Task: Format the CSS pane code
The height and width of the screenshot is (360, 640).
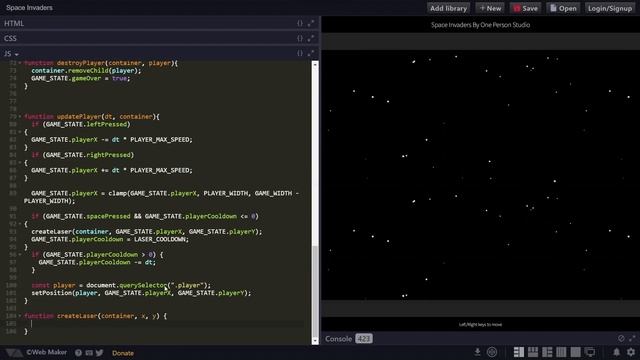Action: pyautogui.click(x=300, y=38)
